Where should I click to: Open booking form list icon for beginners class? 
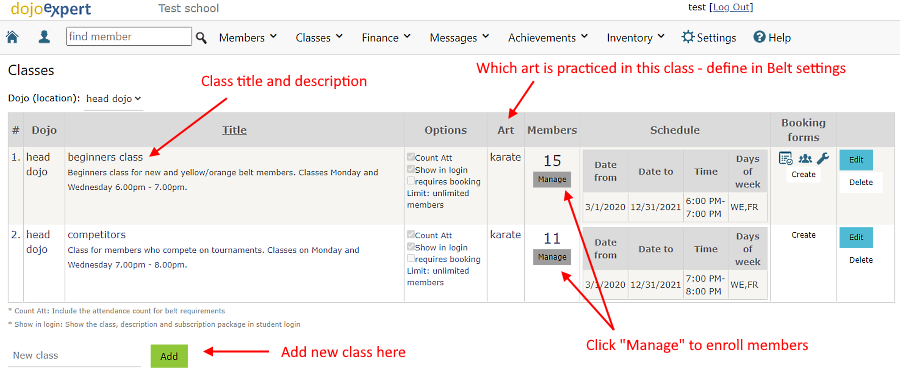tap(785, 158)
